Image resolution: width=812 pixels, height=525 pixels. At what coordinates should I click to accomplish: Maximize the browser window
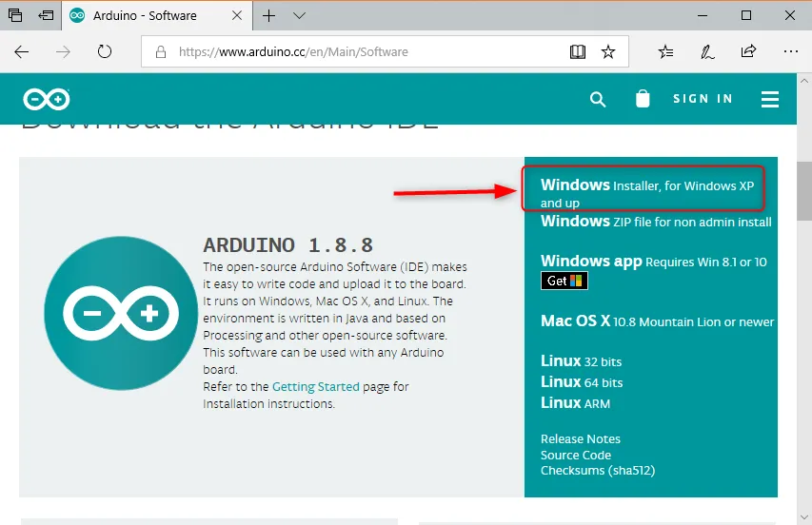pos(746,15)
